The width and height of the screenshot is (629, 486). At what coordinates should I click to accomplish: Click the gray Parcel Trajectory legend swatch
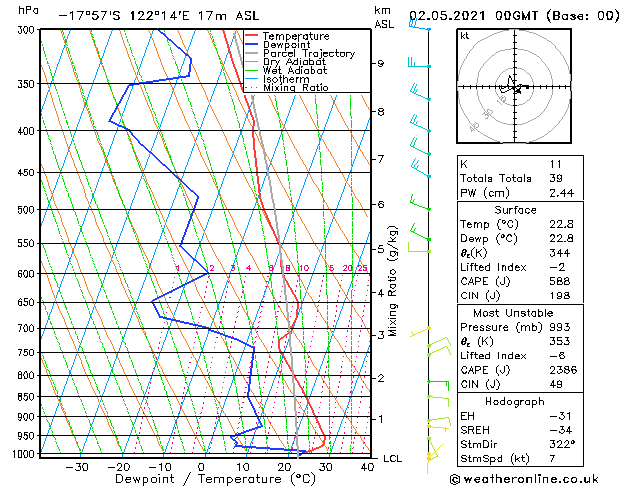tap(251, 53)
